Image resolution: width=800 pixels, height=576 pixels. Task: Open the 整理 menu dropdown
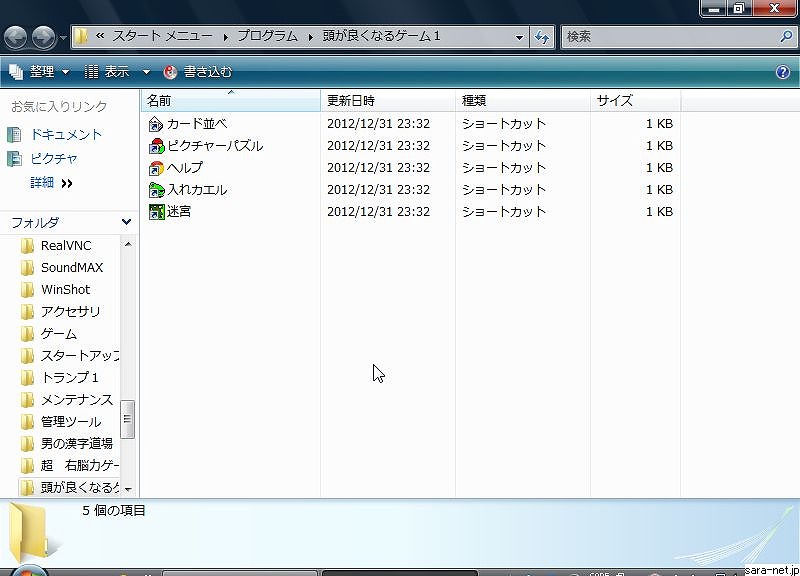point(39,72)
